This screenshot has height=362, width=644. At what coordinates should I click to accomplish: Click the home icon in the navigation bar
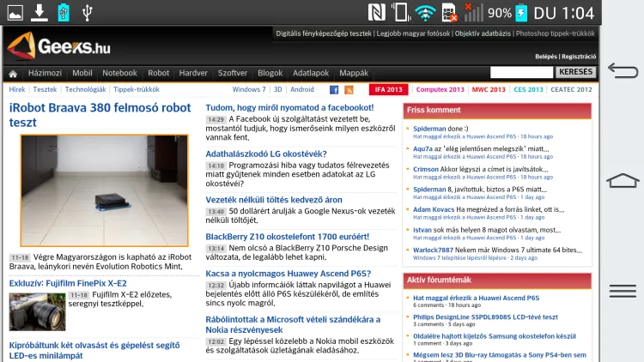tap(13, 74)
